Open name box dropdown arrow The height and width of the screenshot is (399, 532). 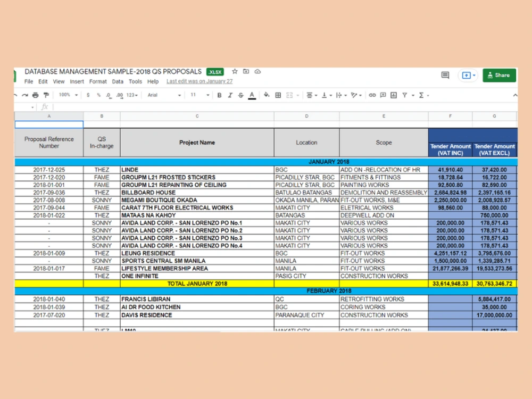[32, 107]
